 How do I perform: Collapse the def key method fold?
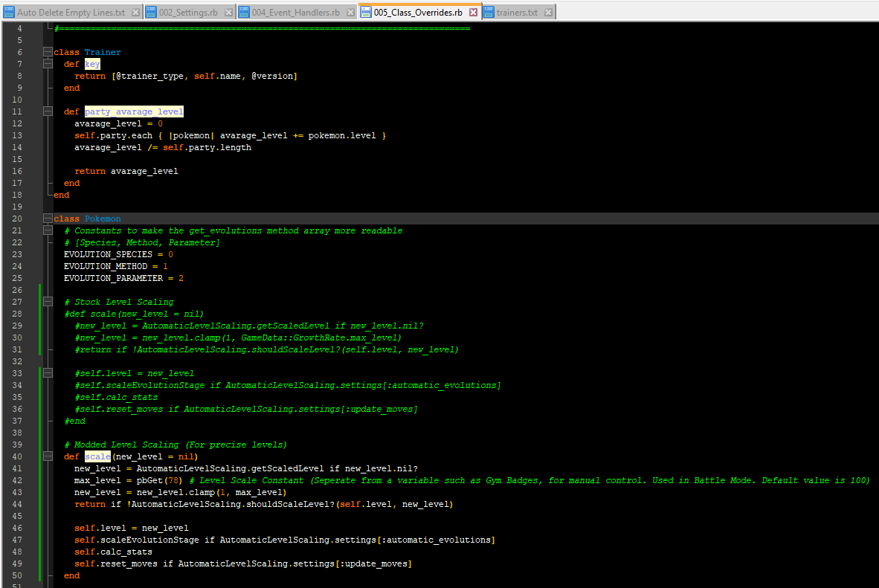[x=48, y=64]
